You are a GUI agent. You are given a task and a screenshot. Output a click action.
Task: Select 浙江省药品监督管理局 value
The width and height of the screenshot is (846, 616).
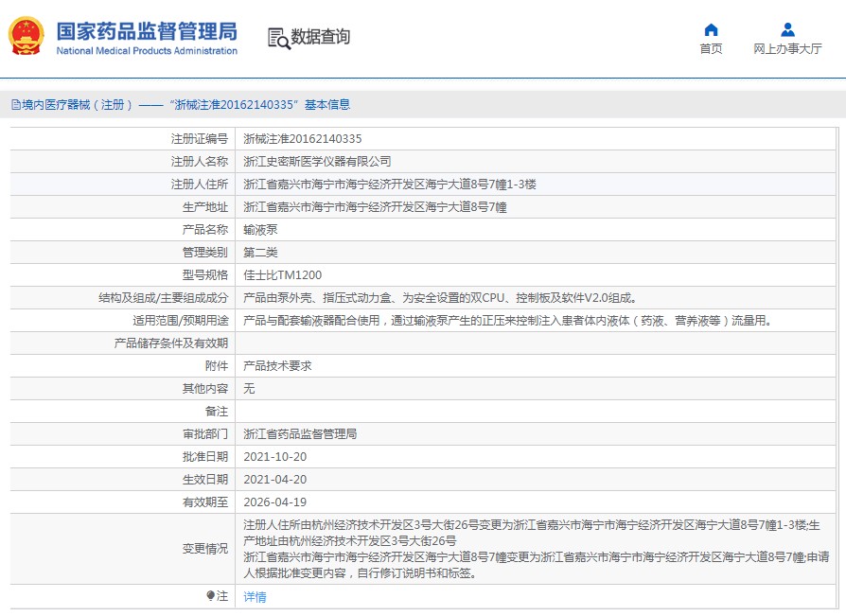(x=300, y=433)
